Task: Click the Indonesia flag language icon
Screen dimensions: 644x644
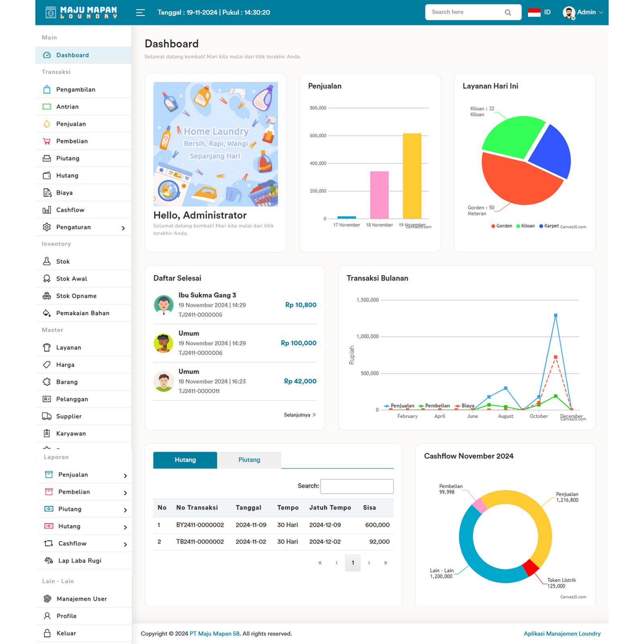Action: click(x=534, y=12)
